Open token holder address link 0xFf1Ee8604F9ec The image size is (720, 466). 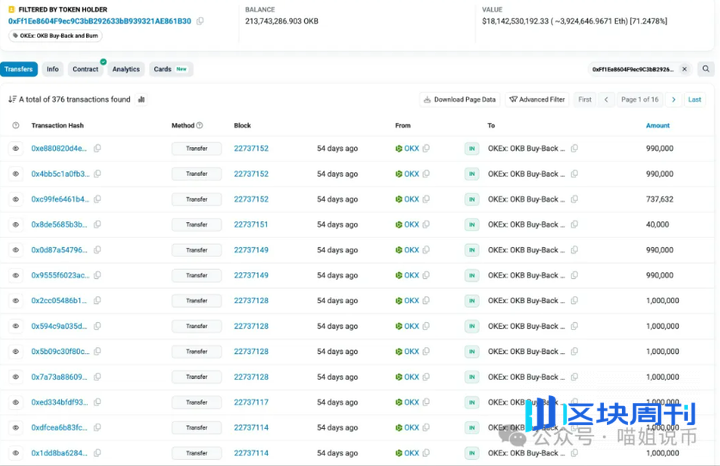pyautogui.click(x=100, y=21)
